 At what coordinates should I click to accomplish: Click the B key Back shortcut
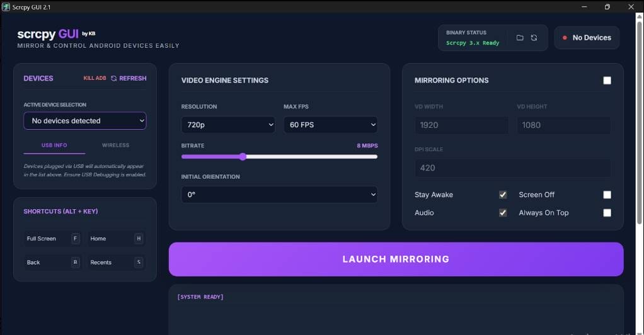pyautogui.click(x=76, y=263)
